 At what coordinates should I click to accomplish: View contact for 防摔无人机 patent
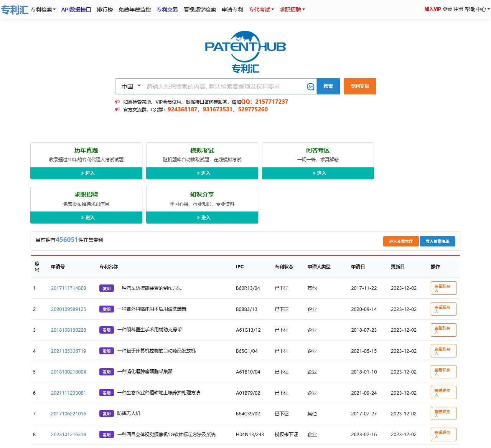[443, 413]
